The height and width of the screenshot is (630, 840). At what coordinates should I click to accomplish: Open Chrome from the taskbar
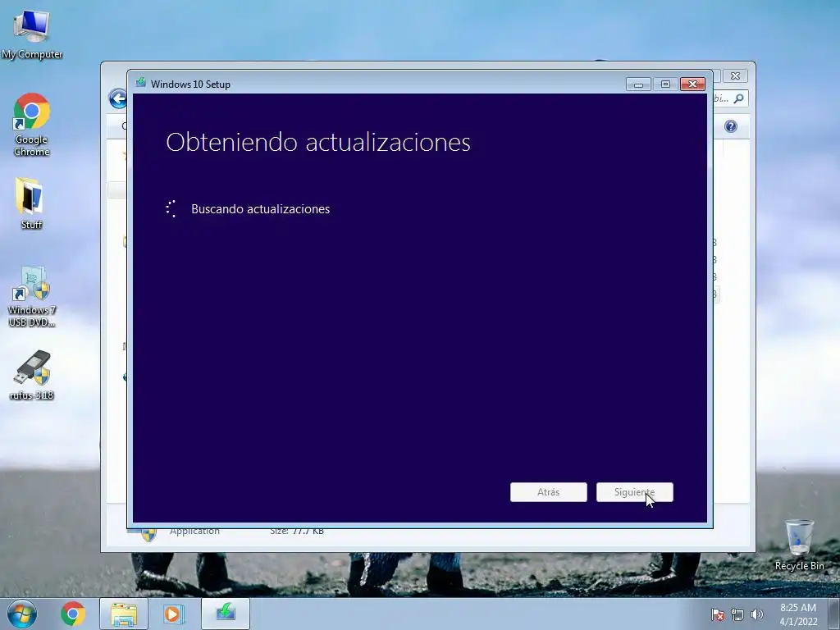pos(73,614)
